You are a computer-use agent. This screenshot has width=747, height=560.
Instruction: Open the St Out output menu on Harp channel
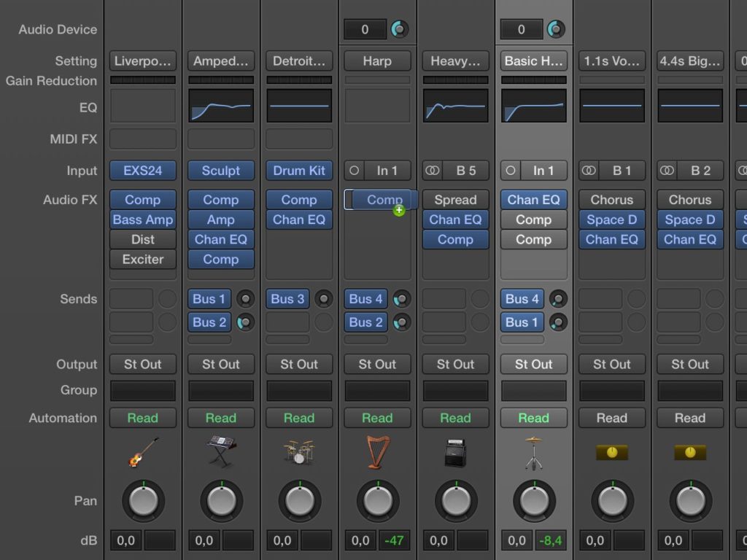pyautogui.click(x=377, y=364)
